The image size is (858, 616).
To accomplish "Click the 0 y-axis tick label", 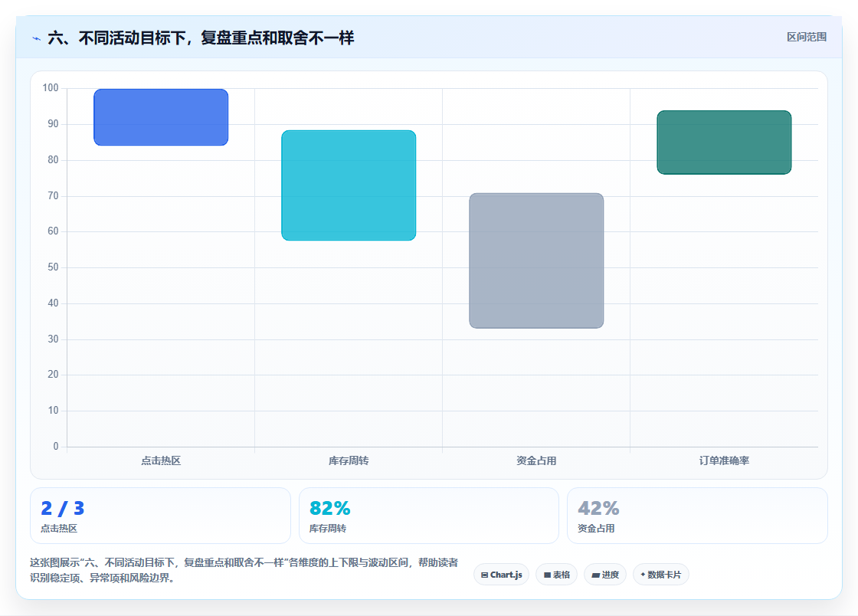I will pos(56,447).
